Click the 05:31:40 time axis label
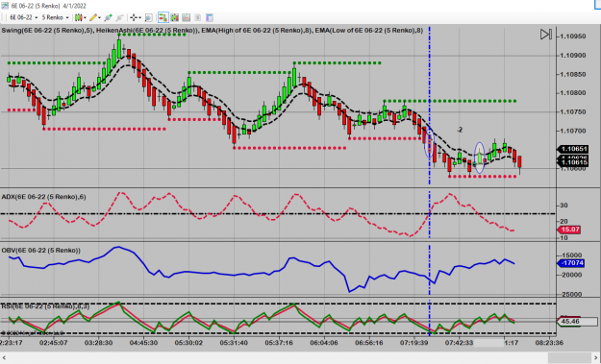The width and height of the screenshot is (601, 364). [234, 343]
